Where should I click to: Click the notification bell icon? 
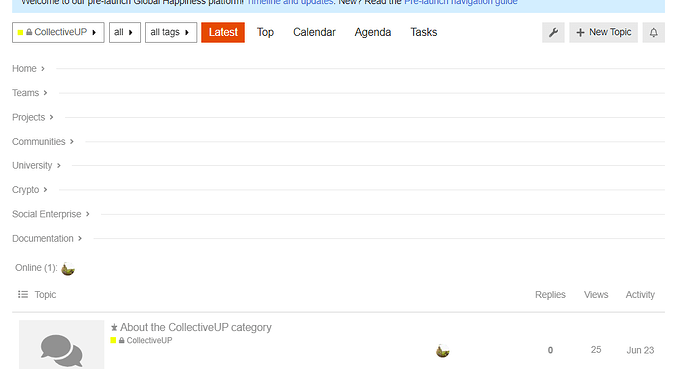click(653, 33)
